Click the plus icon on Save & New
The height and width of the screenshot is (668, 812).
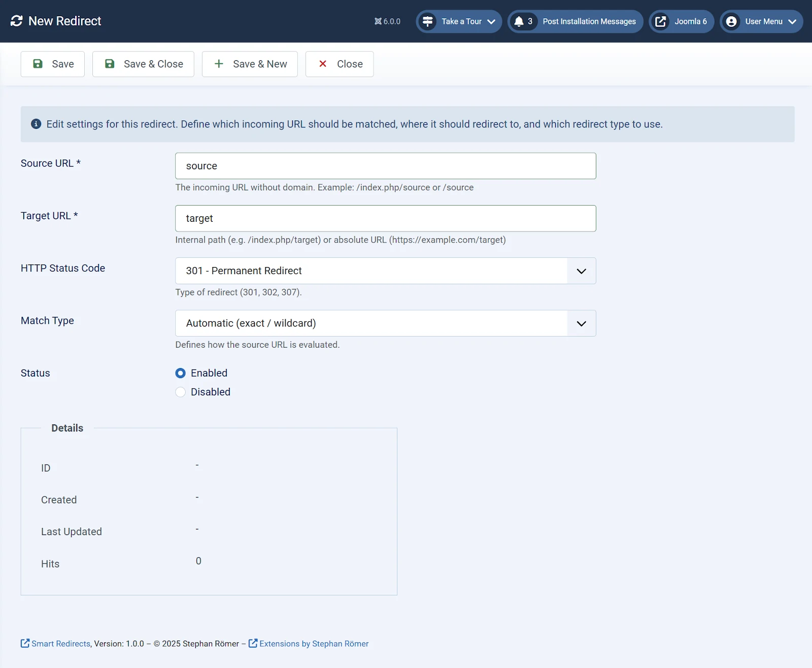pos(219,64)
